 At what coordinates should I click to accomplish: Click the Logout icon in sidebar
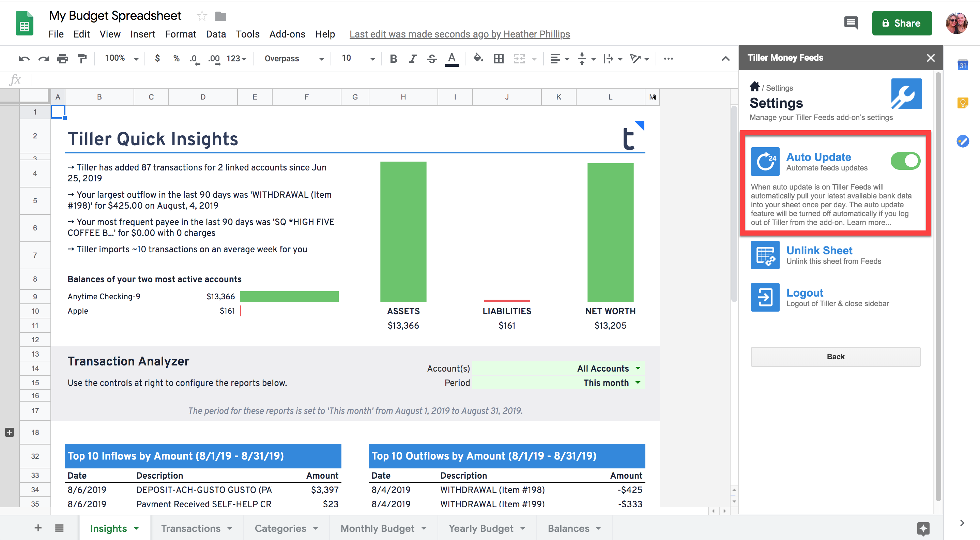click(765, 297)
